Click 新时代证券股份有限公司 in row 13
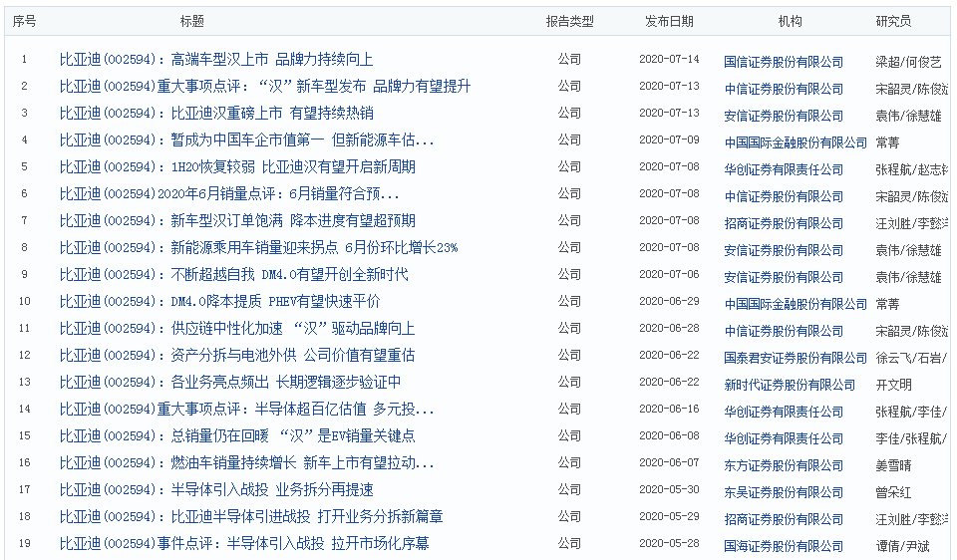Viewport: 957px width, 560px height. tap(790, 384)
